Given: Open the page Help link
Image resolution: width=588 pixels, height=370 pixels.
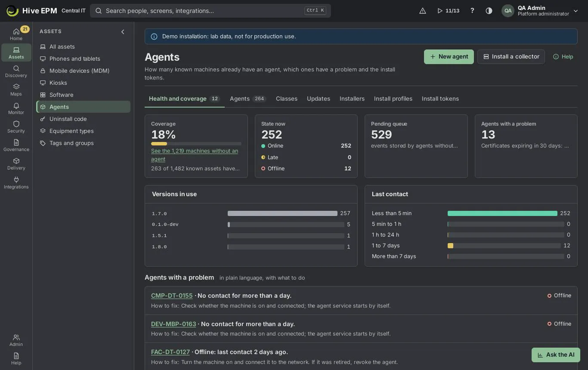Looking at the screenshot, I should [x=563, y=57].
